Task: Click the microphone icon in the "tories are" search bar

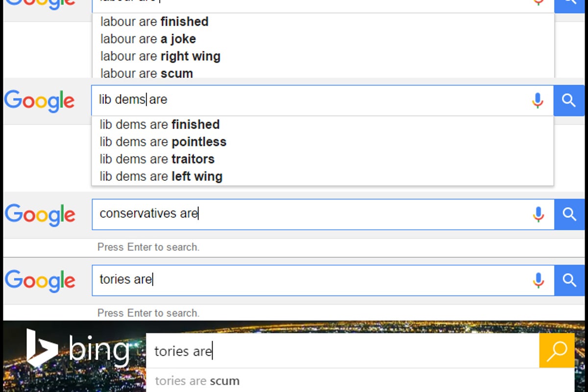Action: [538, 280]
